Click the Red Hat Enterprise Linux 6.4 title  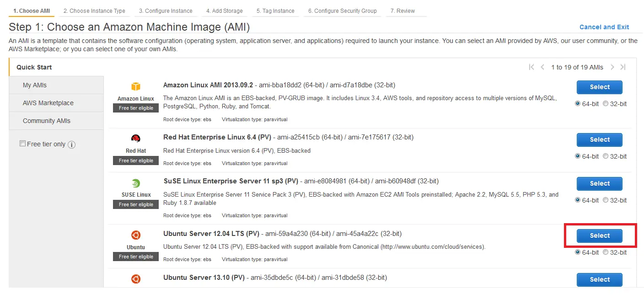click(x=217, y=137)
